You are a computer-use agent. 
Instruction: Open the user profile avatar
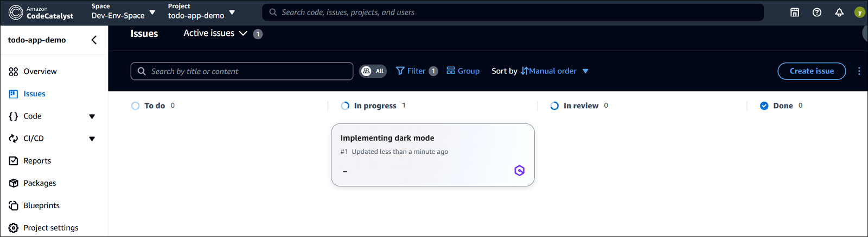[x=859, y=13]
